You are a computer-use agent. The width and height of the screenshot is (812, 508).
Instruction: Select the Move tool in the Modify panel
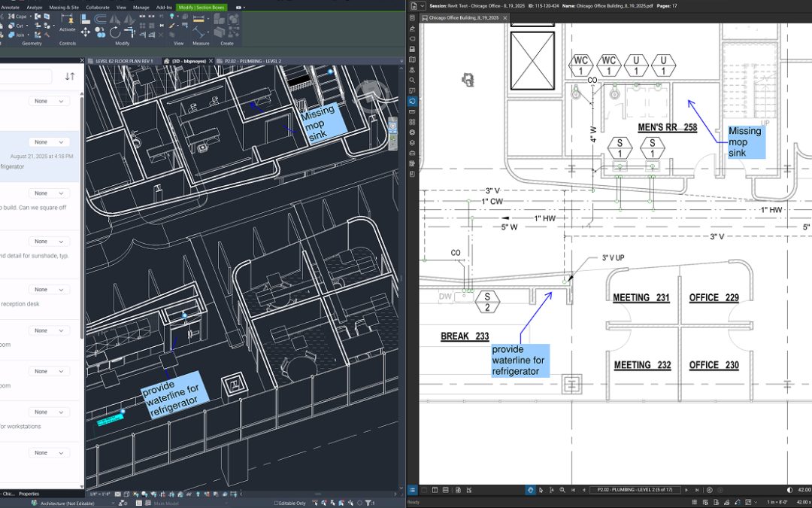pyautogui.click(x=85, y=32)
